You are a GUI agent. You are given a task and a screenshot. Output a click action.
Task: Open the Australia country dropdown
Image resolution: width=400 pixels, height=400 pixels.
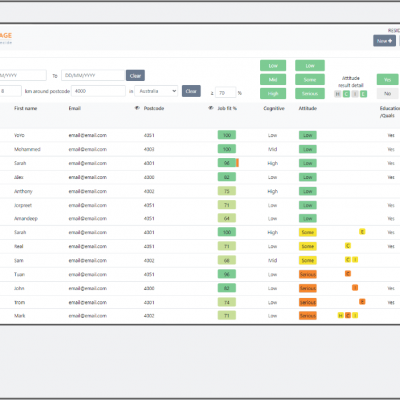tap(156, 91)
